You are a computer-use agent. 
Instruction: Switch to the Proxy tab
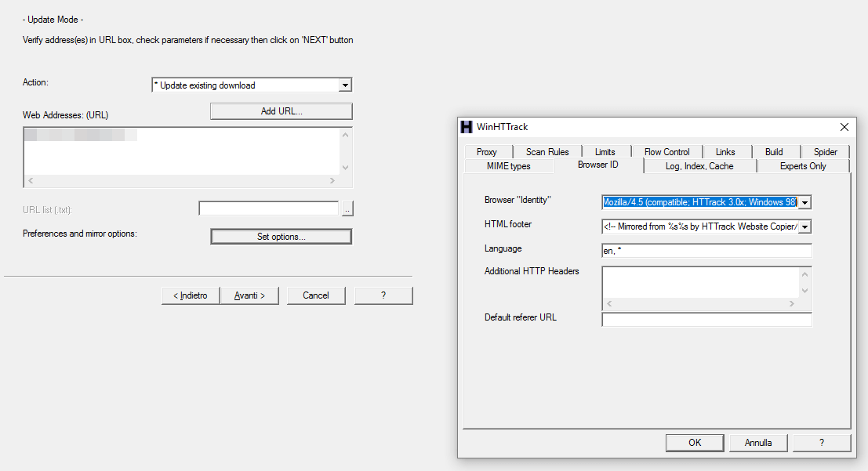487,152
